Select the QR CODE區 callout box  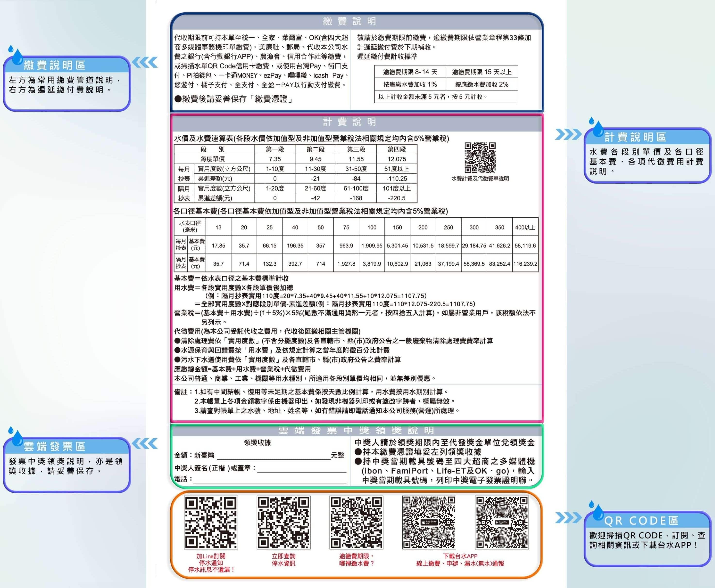point(648,539)
